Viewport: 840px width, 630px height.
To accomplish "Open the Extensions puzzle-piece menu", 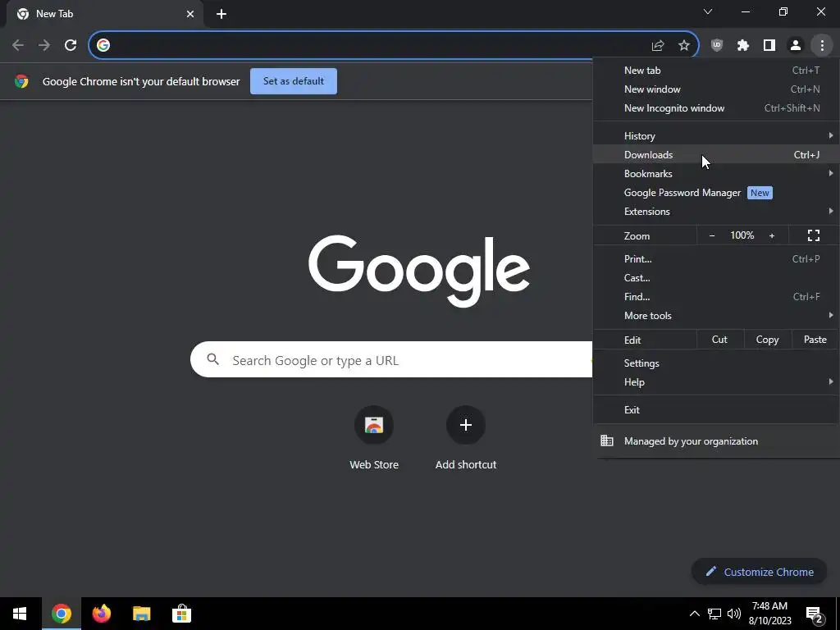I will (x=742, y=45).
